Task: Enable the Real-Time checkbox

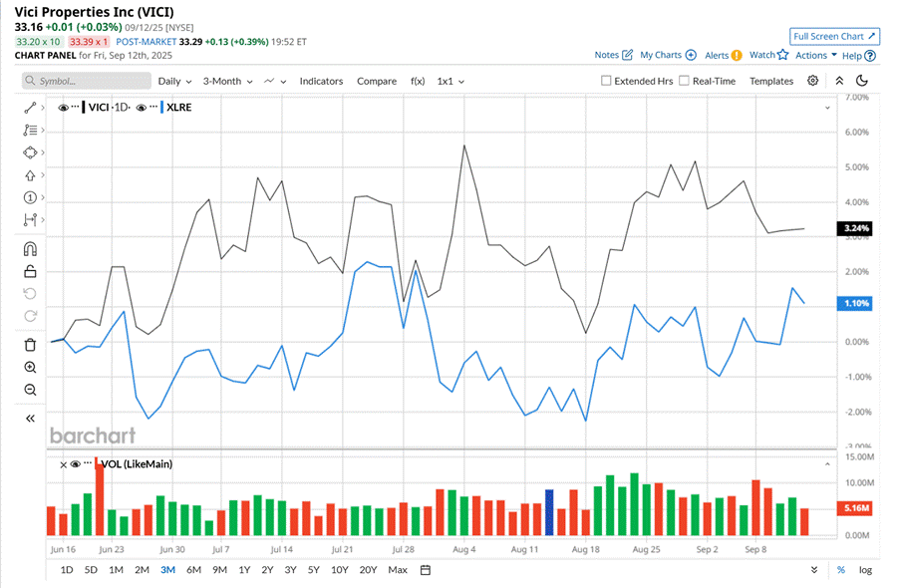Action: (x=684, y=81)
